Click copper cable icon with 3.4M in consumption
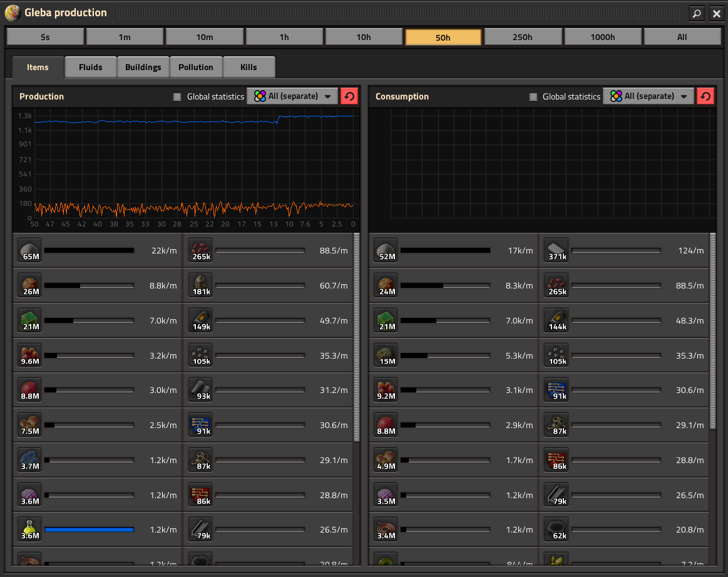Screen dimensions: 728x577 point(386,529)
